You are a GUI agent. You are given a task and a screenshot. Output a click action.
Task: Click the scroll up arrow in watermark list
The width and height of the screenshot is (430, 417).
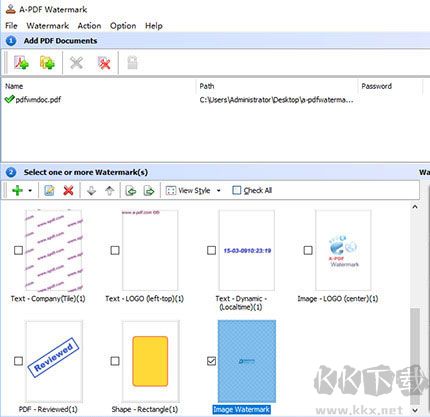coord(415,207)
